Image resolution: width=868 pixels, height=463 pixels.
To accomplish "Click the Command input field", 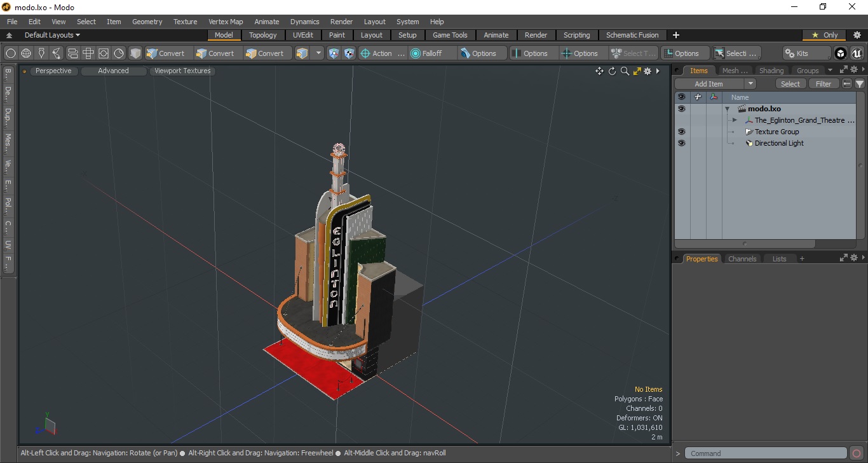I will pyautogui.click(x=767, y=453).
